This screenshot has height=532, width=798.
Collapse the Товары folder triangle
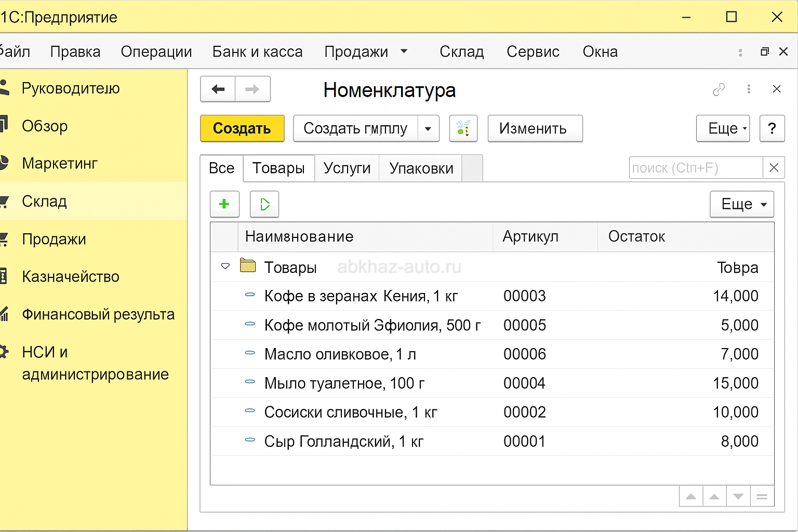(x=225, y=267)
